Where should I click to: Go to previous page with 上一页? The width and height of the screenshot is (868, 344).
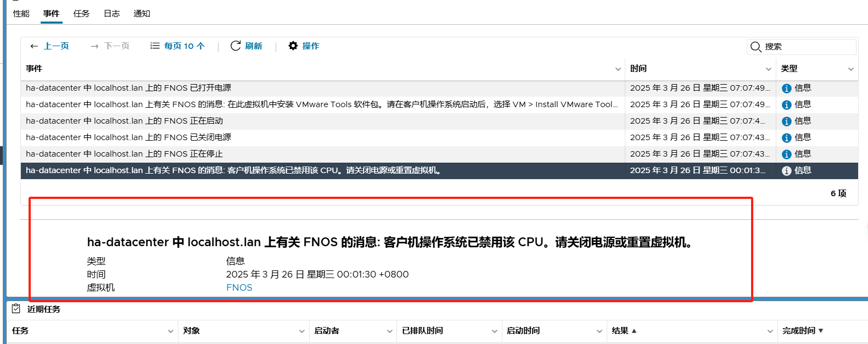[49, 46]
